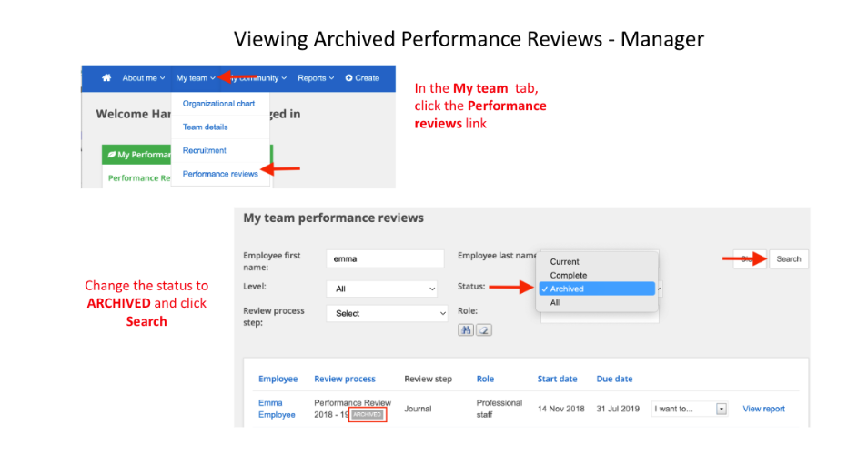868x466 pixels.
Task: Click the eraser clear role icon
Action: click(484, 330)
